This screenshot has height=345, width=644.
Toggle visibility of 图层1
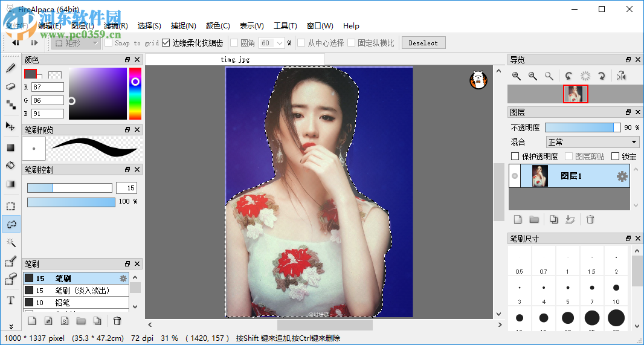(x=515, y=176)
